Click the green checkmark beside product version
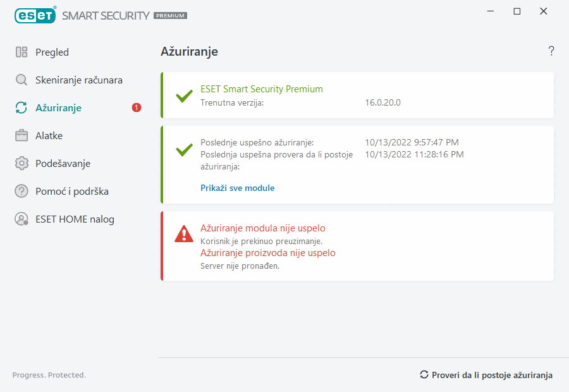The image size is (569, 392). point(184,96)
